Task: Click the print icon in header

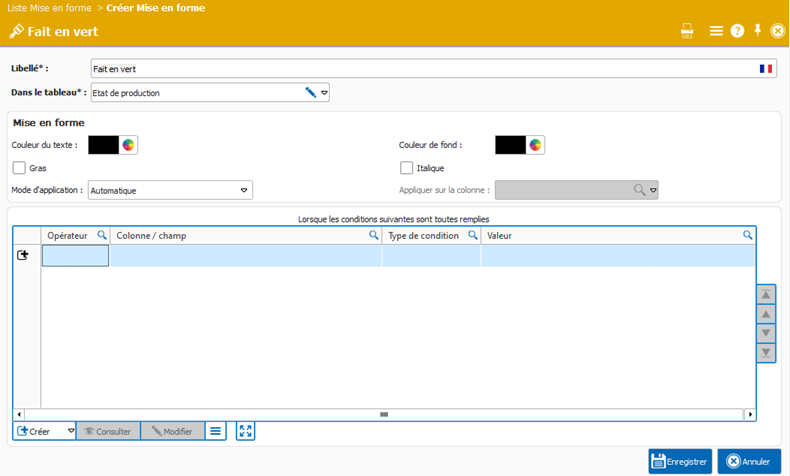Action: click(x=687, y=31)
